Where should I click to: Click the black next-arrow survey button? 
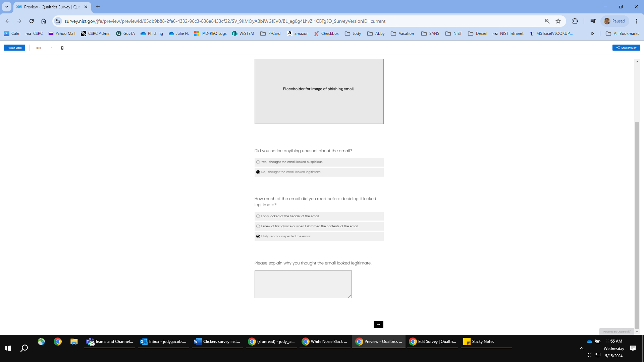[378, 324]
